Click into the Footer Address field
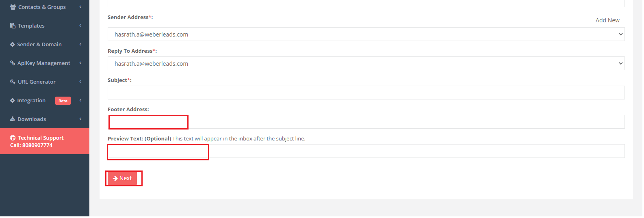 (366, 122)
